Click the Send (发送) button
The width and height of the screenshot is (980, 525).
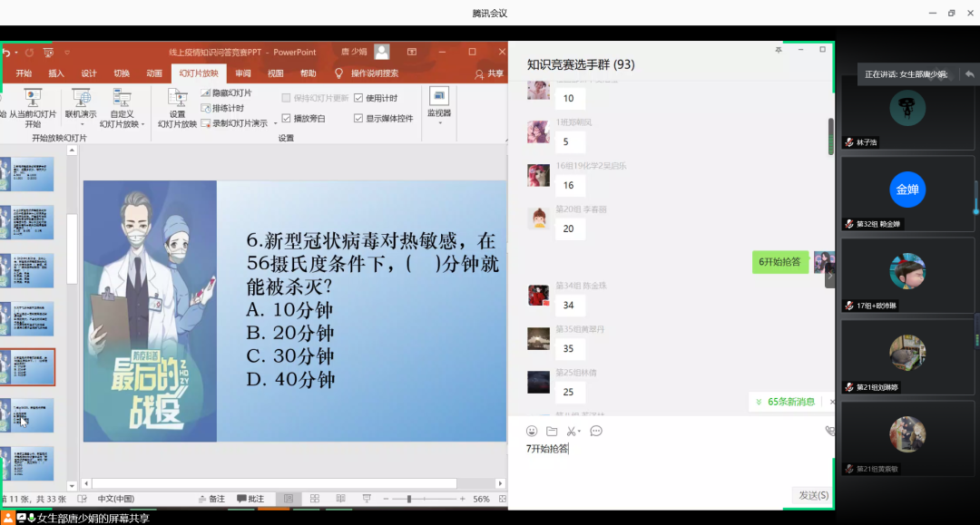812,495
